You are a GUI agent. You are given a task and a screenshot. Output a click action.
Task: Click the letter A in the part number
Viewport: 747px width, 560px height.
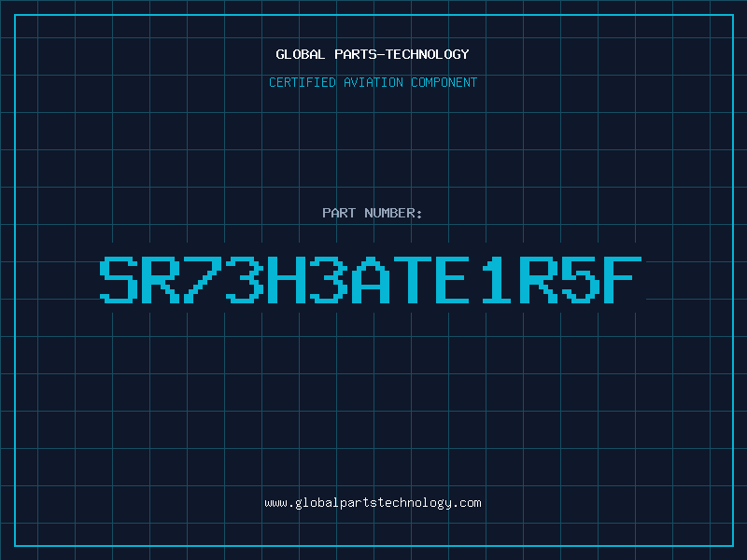click(370, 279)
